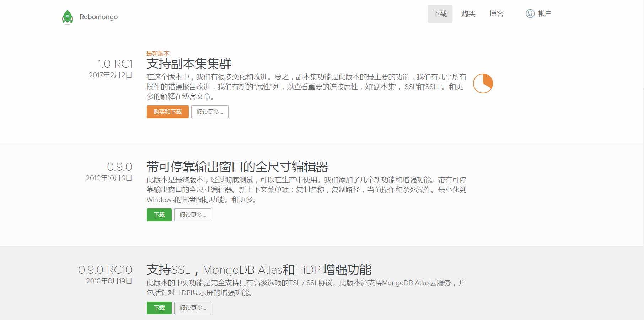644x320 pixels.
Task: Click the account user avatar icon
Action: pyautogui.click(x=530, y=13)
